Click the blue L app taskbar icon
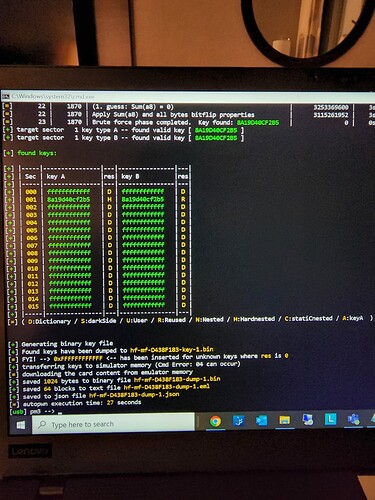This screenshot has height=500, width=375. coord(330,419)
